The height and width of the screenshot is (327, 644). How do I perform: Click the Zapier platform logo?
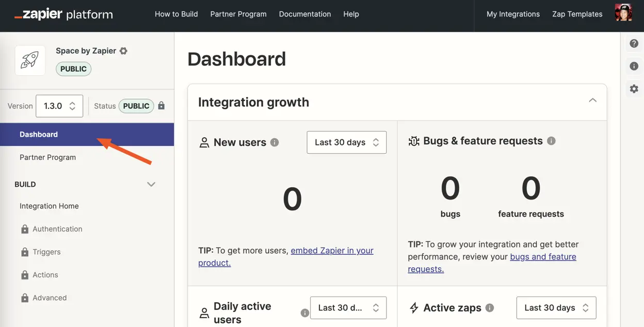(63, 14)
